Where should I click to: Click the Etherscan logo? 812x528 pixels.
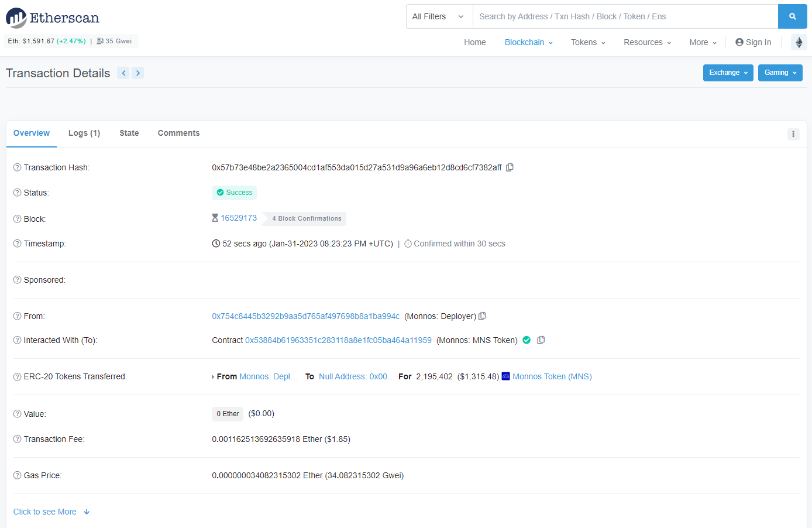click(x=53, y=18)
